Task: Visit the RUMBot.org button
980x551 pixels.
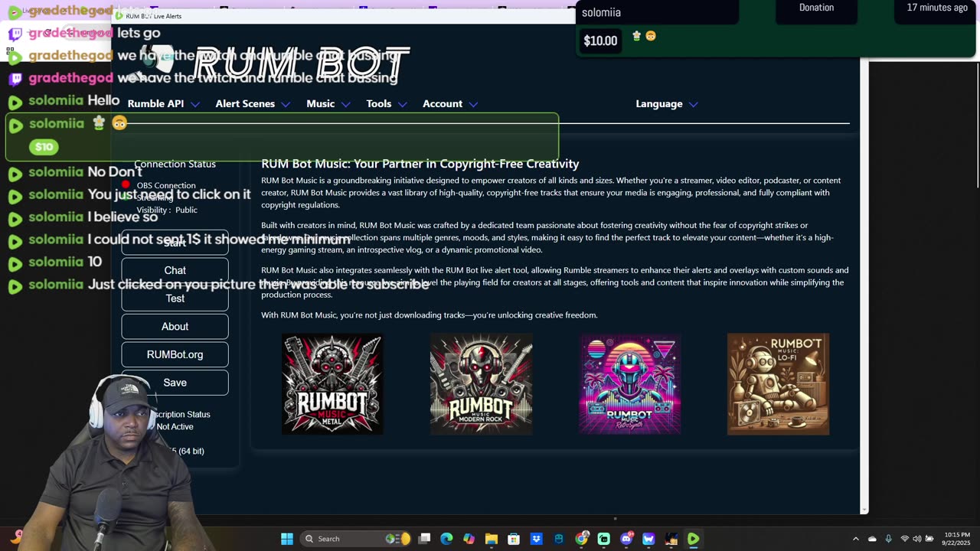Action: [x=175, y=354]
